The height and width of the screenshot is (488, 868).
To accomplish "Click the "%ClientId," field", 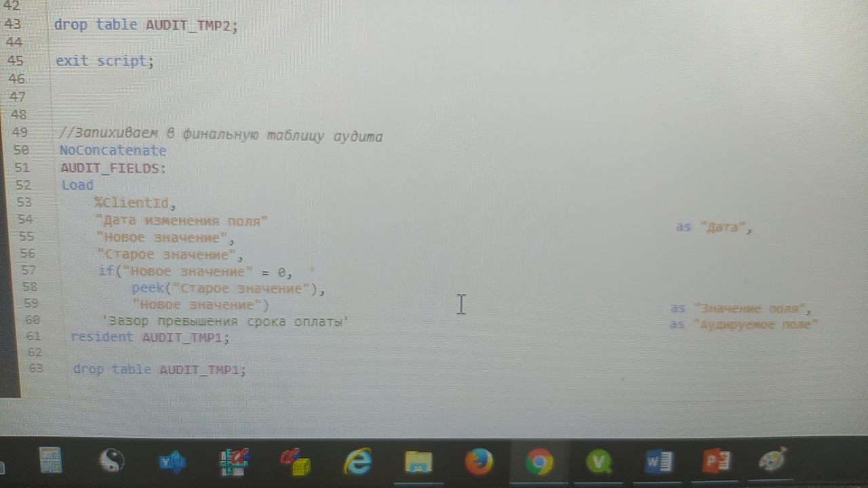I will [x=135, y=202].
